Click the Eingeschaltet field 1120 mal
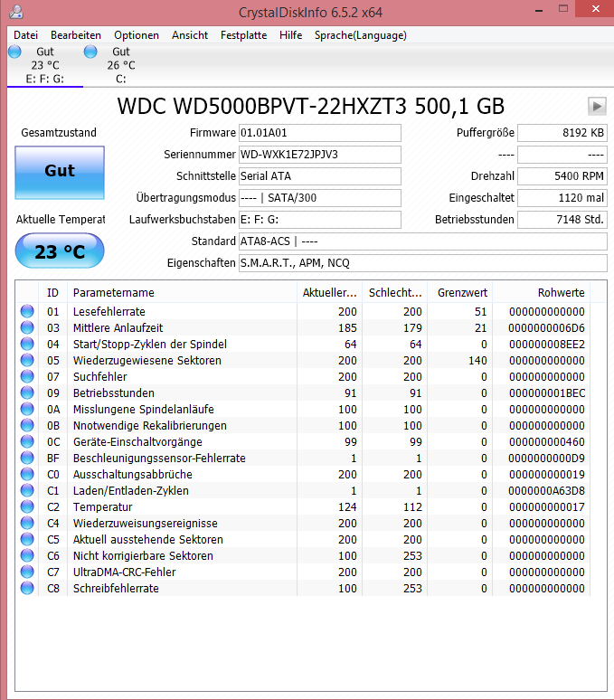This screenshot has height=700, width=614. [562, 198]
